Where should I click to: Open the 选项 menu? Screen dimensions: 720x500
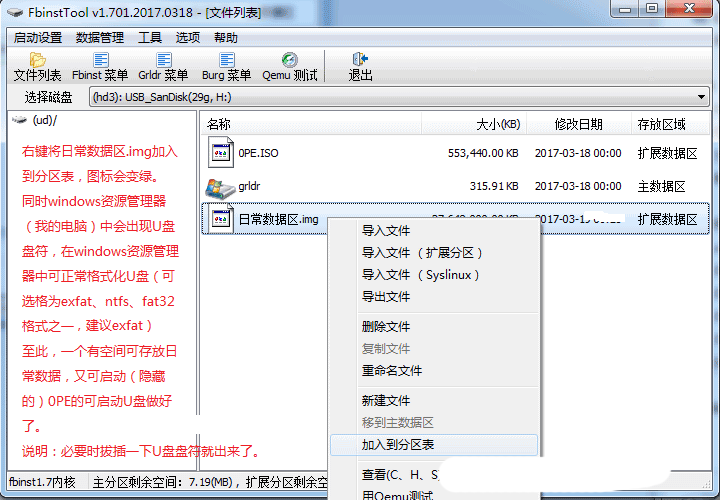(188, 38)
